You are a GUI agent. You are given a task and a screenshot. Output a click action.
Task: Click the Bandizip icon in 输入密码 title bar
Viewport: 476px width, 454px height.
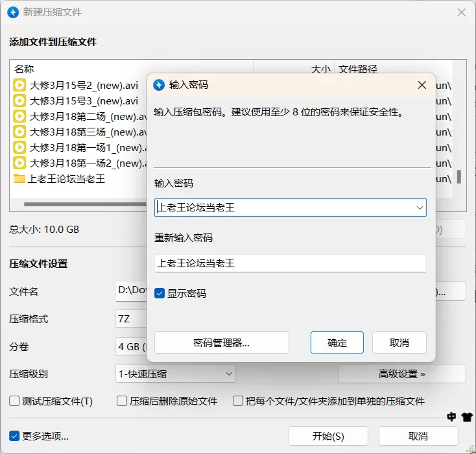pos(159,85)
